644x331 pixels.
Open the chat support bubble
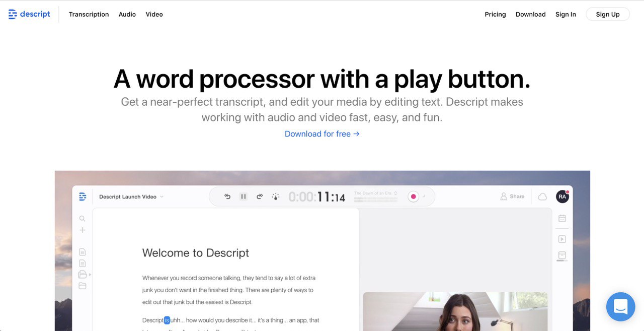click(620, 306)
